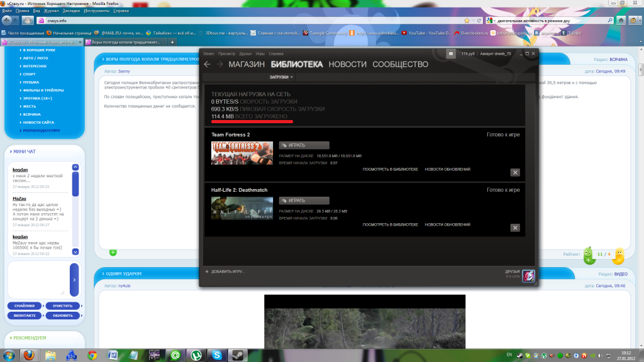Expand the Загрузки dropdown in Steam
The height and width of the screenshot is (362, 644).
coord(281,77)
